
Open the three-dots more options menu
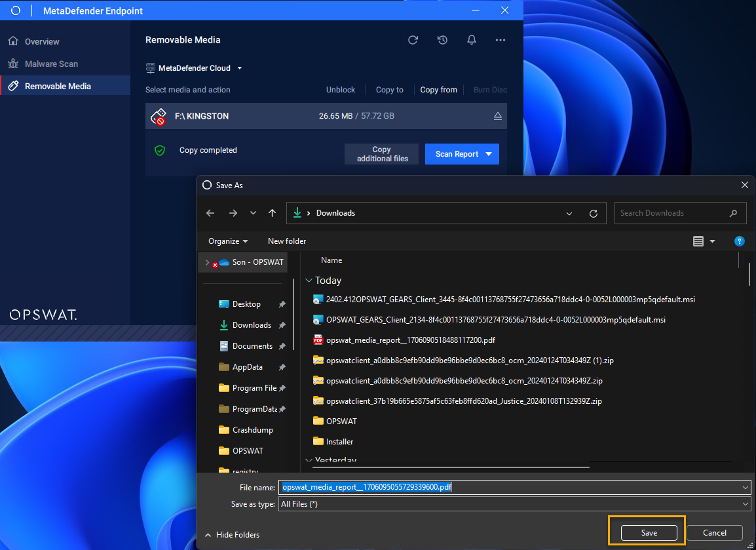pos(501,40)
